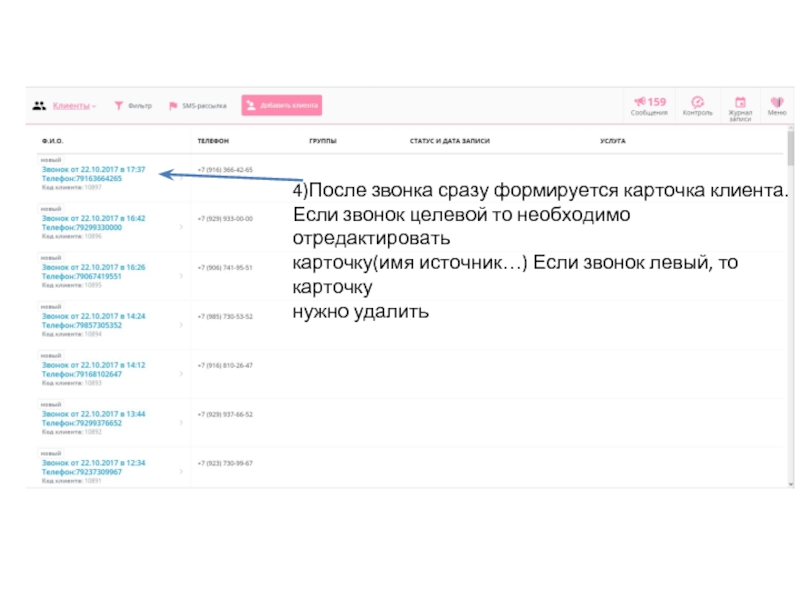Click the clients people icon
The height and width of the screenshot is (600, 800).
(x=39, y=106)
